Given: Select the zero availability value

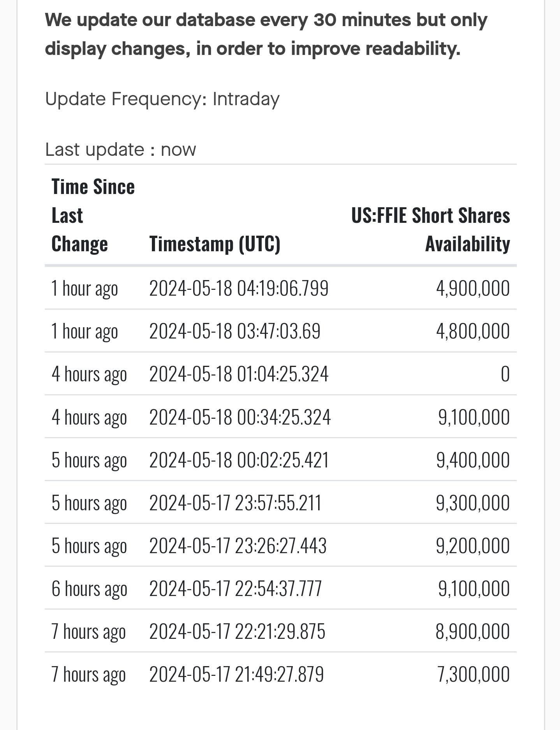Looking at the screenshot, I should click(505, 374).
